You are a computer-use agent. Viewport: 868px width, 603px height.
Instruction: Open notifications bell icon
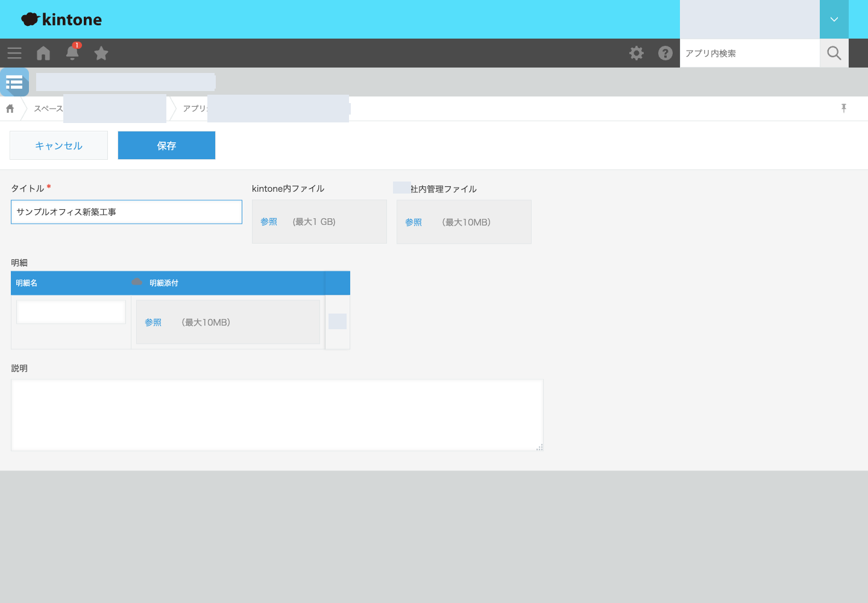pyautogui.click(x=72, y=52)
